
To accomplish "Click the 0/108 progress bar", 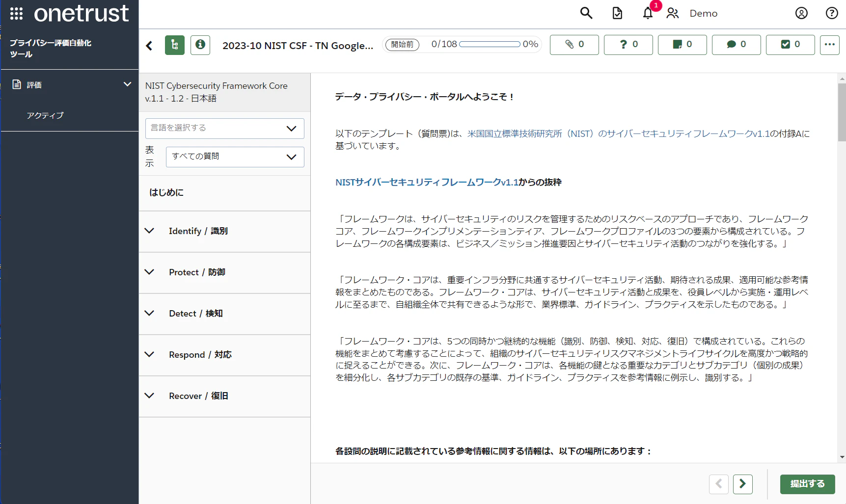I will tap(490, 44).
